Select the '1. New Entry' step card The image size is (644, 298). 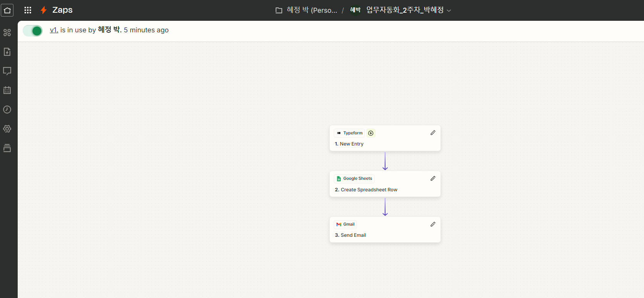pyautogui.click(x=385, y=138)
